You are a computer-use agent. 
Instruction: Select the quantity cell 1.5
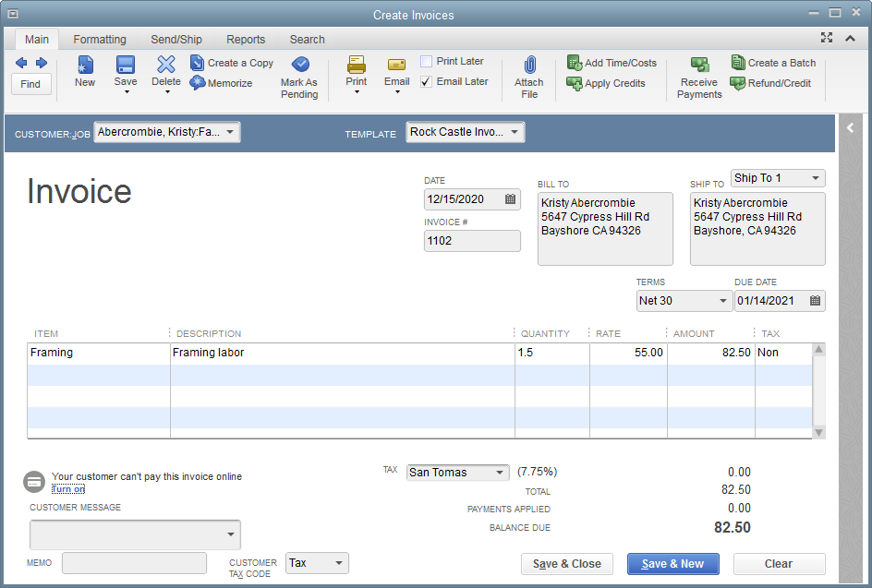552,353
